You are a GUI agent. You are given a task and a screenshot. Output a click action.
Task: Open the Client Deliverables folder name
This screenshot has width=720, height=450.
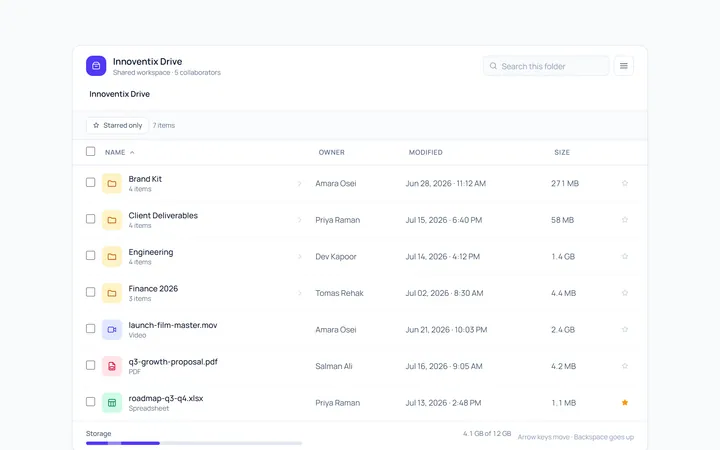(163, 215)
